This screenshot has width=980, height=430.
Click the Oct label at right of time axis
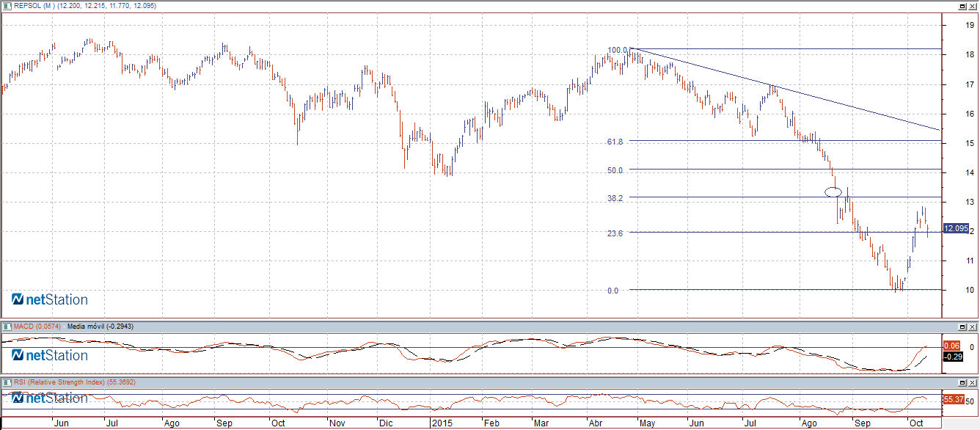pos(915,423)
